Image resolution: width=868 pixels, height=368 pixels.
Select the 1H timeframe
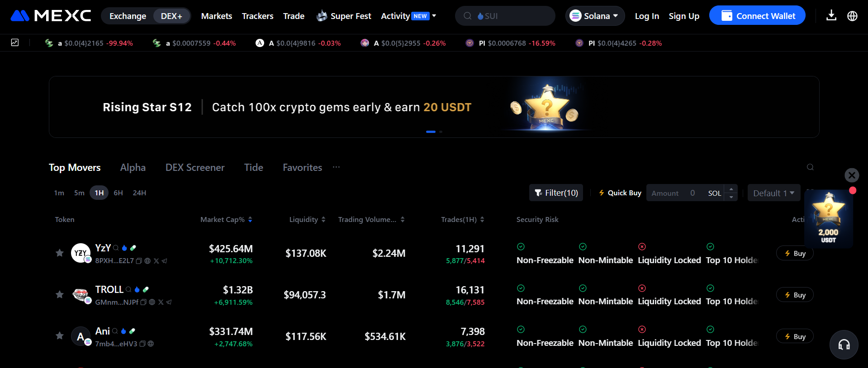point(99,193)
